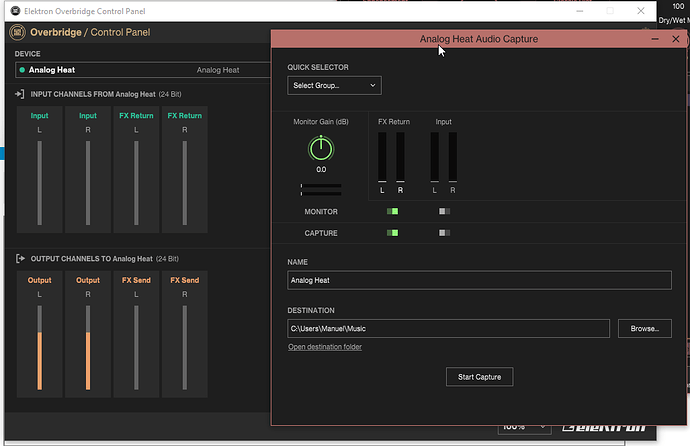Open the zoom percentage dropdown in Control Panel

click(x=524, y=427)
